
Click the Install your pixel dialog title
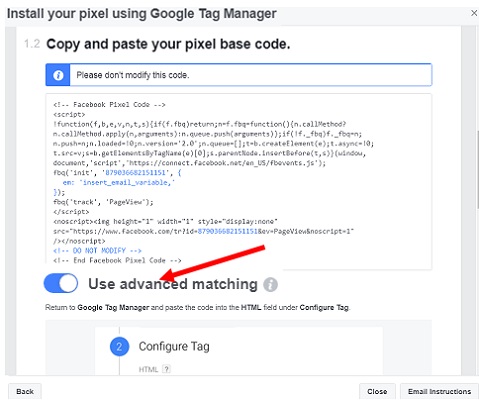[142, 14]
